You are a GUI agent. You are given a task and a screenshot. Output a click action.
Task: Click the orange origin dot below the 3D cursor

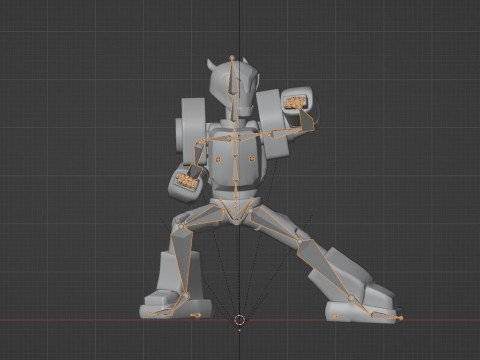click(x=240, y=330)
